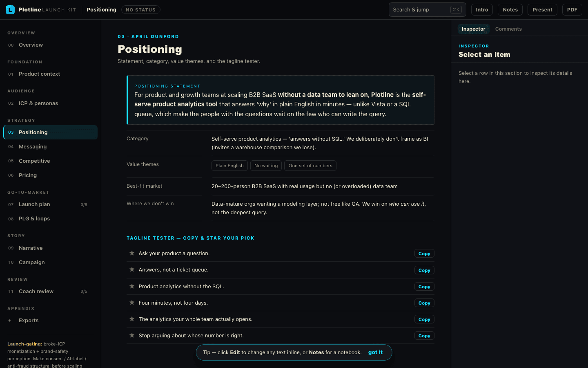The width and height of the screenshot is (588, 368).
Task: Open the Campaign section
Action: pos(50,263)
